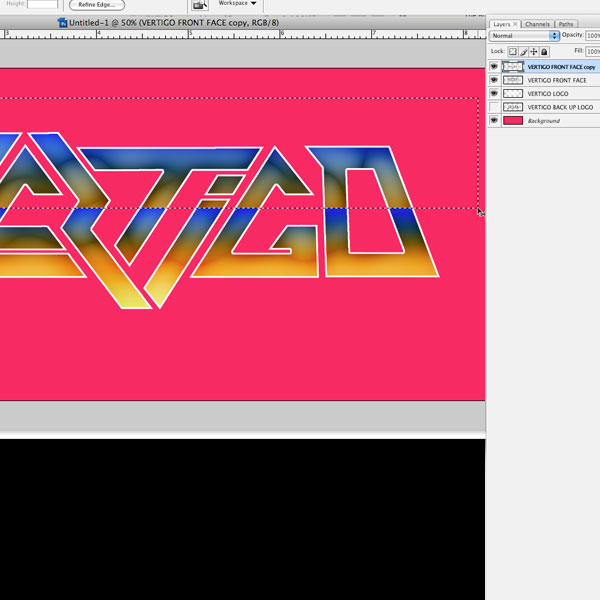Switch to the Paths tab

[x=566, y=24]
